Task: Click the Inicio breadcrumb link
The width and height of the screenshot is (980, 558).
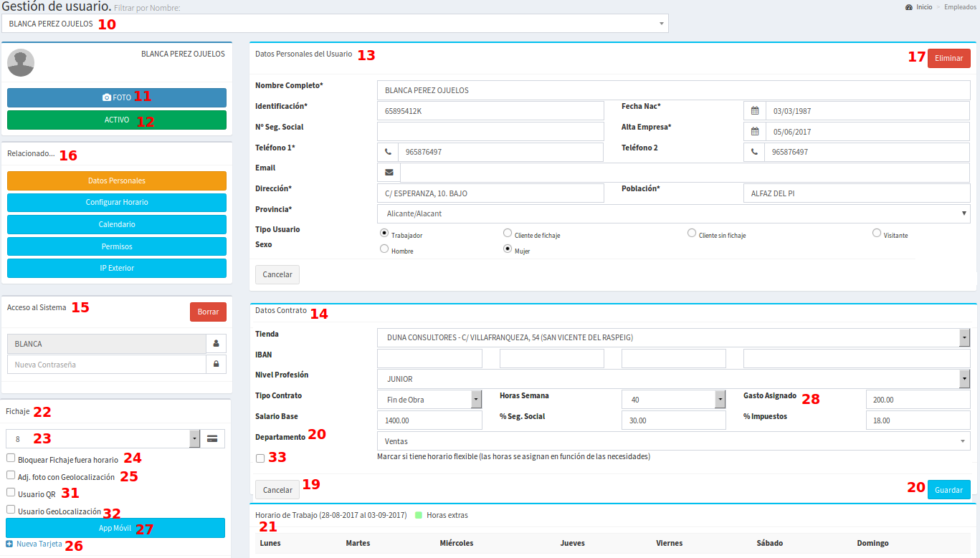Action: [924, 6]
